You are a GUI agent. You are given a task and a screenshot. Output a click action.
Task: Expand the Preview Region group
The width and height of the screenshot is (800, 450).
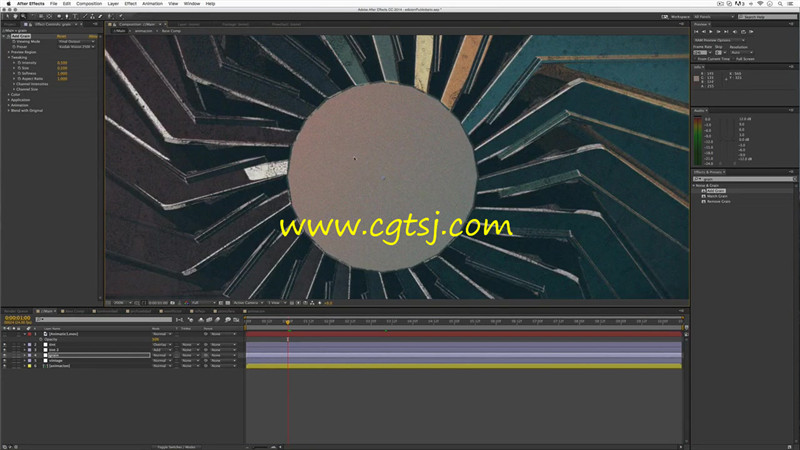[x=9, y=52]
